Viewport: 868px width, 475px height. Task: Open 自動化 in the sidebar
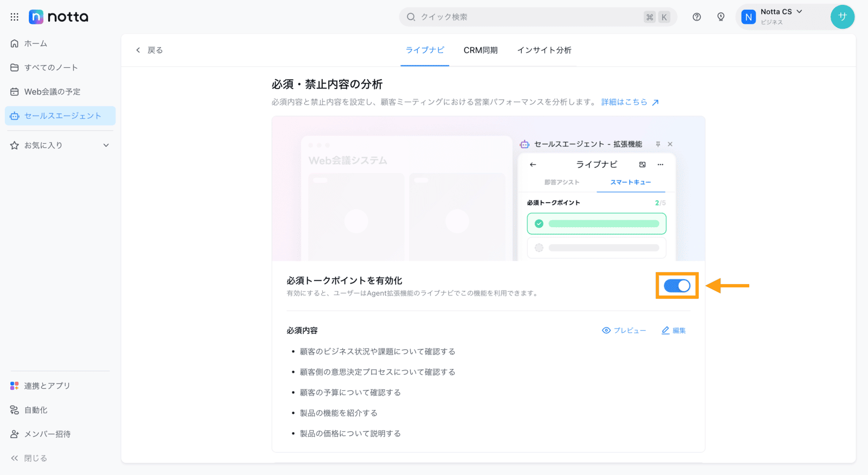click(x=60, y=410)
